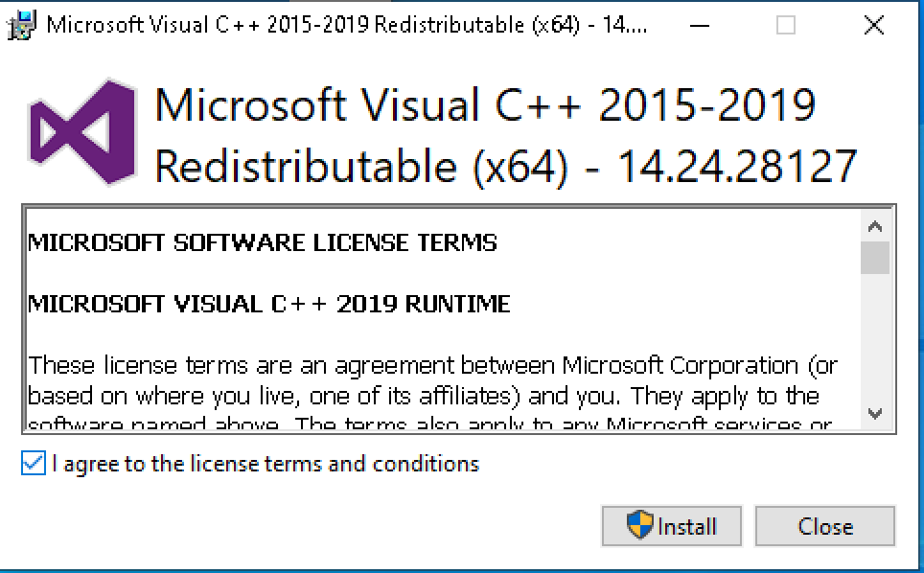Click the empty scrollbar track below the thumb
The height and width of the screenshot is (573, 924).
[875, 335]
